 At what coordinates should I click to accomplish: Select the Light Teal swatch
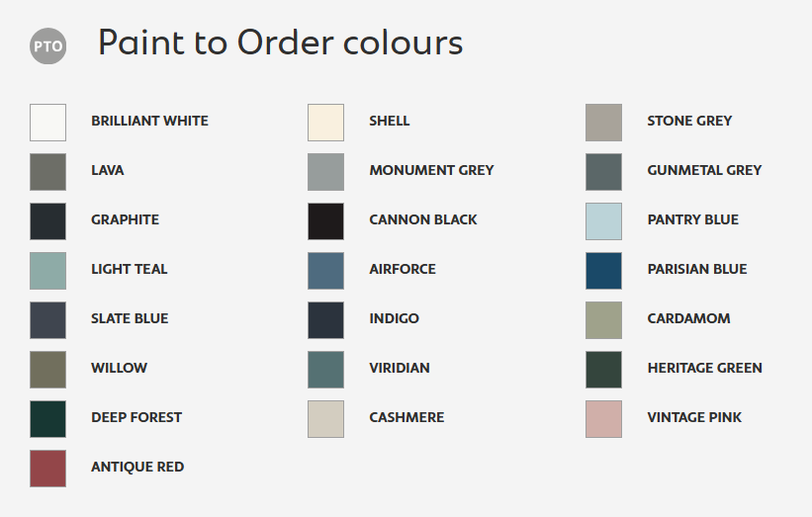[47, 271]
